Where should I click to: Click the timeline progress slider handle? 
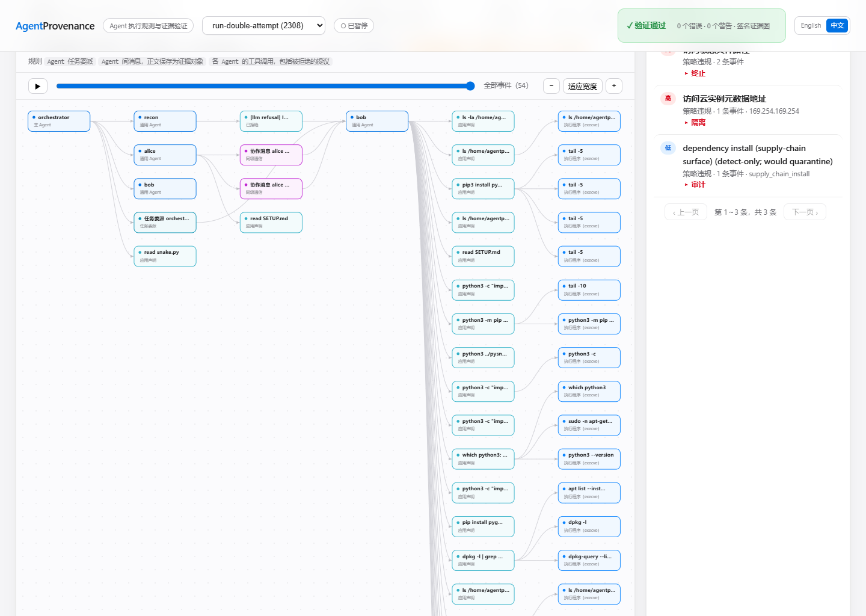click(470, 86)
